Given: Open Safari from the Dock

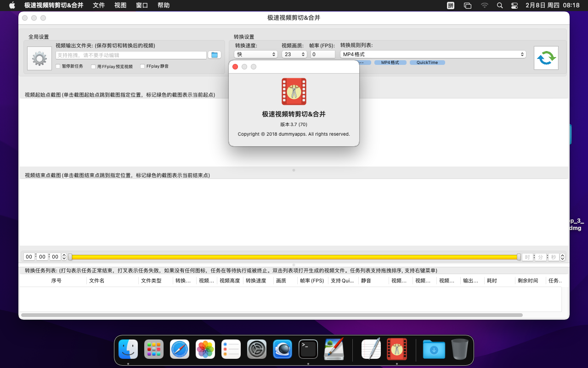Looking at the screenshot, I should (x=180, y=349).
